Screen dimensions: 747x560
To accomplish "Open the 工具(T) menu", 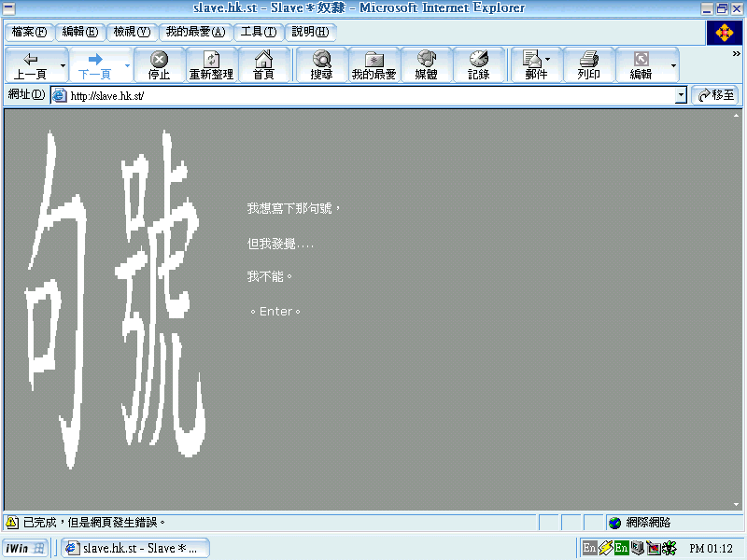I will point(259,32).
